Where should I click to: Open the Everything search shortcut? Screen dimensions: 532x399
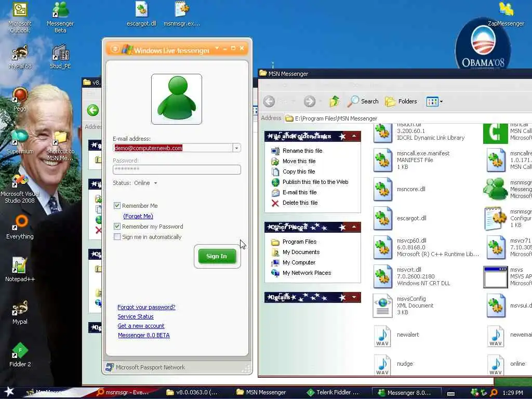(20, 228)
